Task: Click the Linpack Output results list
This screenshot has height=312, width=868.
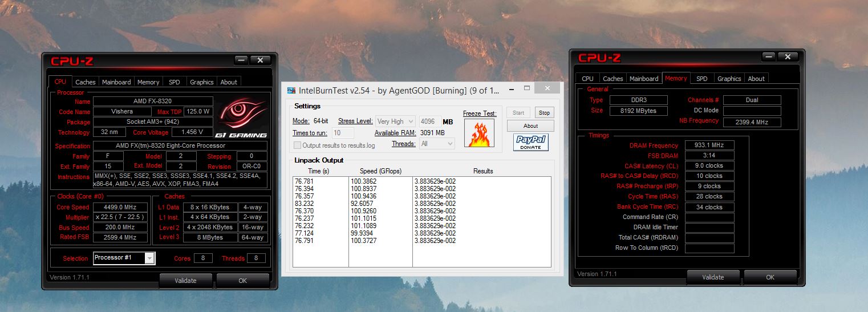Action: click(x=422, y=222)
